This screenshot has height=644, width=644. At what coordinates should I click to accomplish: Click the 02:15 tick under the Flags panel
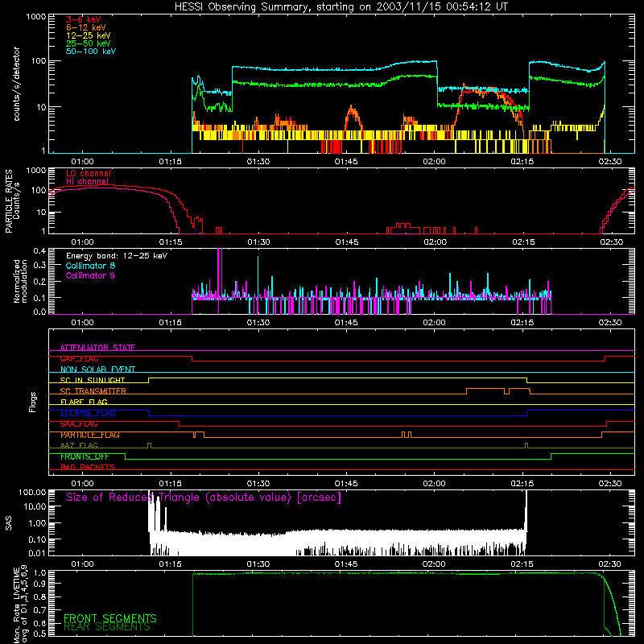point(522,484)
